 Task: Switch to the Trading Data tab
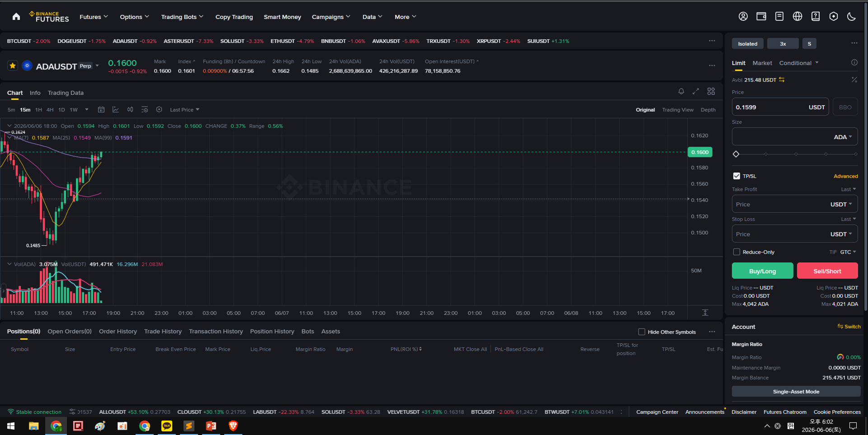(65, 93)
